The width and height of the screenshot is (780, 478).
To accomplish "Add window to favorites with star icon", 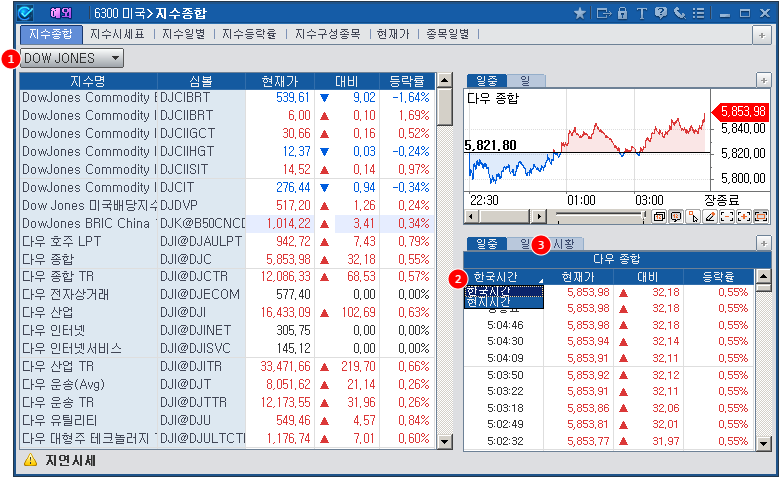I will 580,13.
